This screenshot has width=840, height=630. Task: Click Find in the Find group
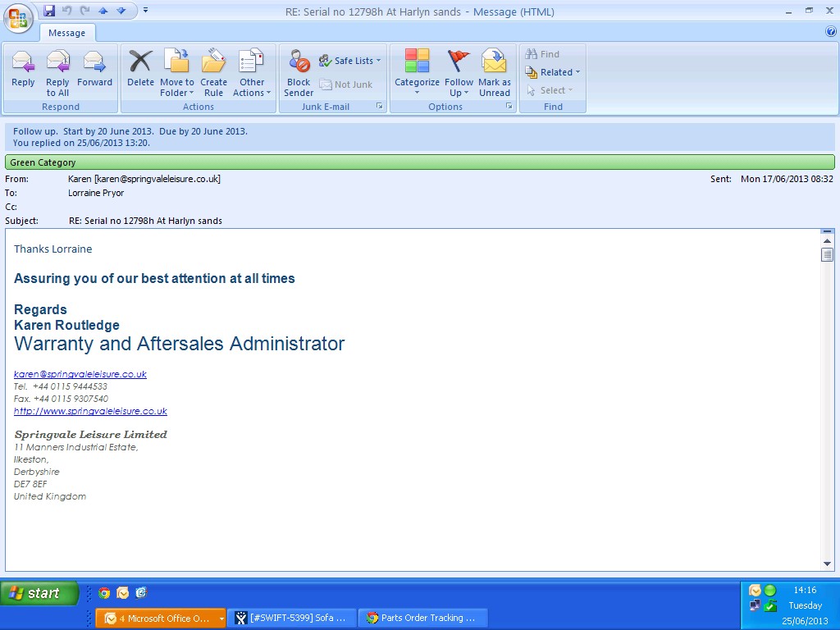pyautogui.click(x=542, y=54)
